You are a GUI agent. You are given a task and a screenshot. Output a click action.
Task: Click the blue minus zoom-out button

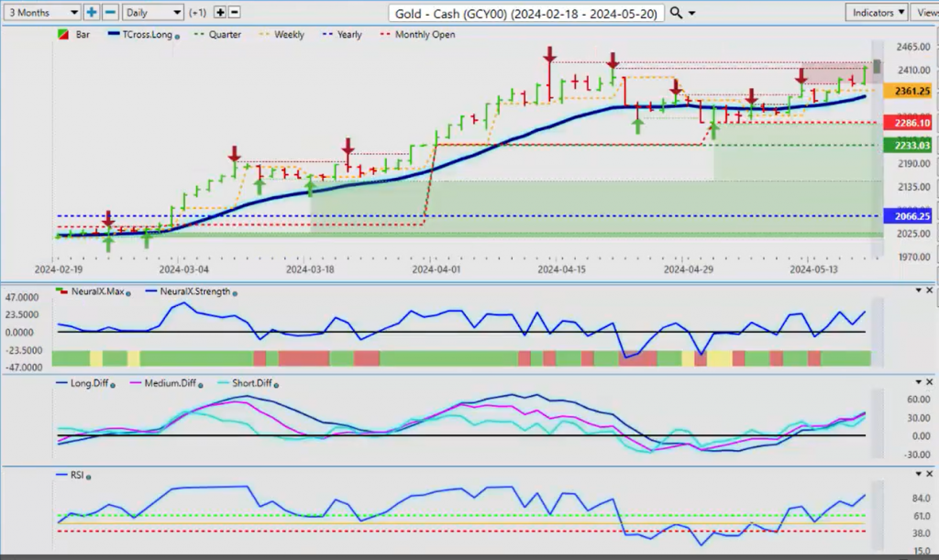pyautogui.click(x=109, y=12)
